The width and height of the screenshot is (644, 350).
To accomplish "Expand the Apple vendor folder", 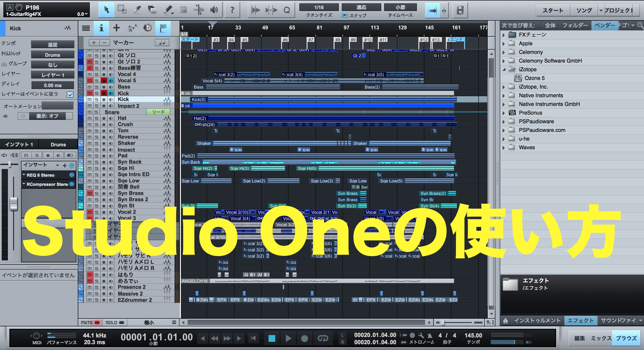I will click(x=504, y=44).
